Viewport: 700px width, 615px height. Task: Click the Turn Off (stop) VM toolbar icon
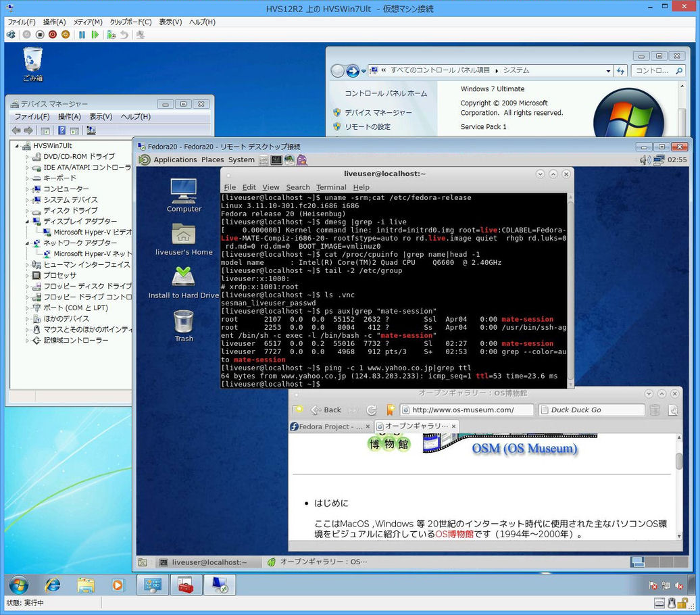coord(40,34)
